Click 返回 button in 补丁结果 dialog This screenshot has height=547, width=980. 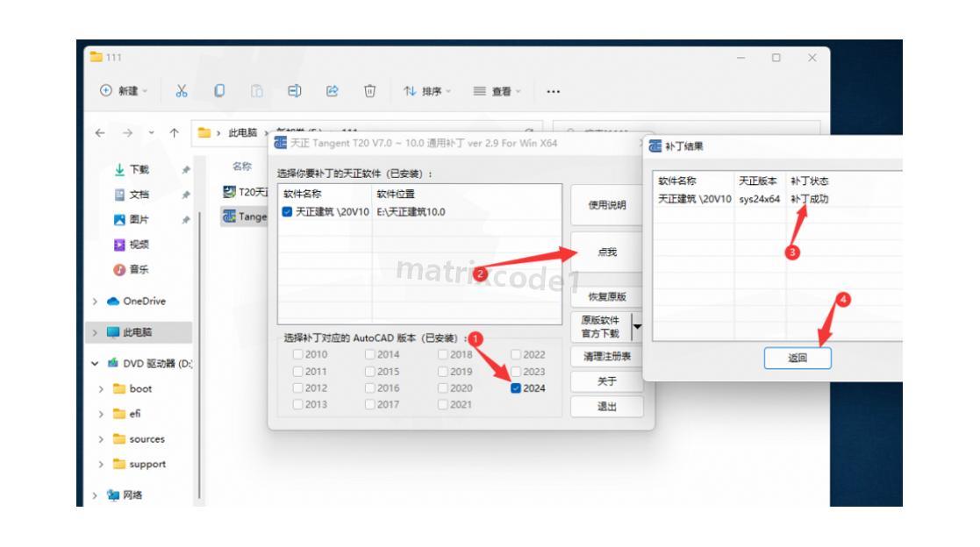click(x=798, y=359)
